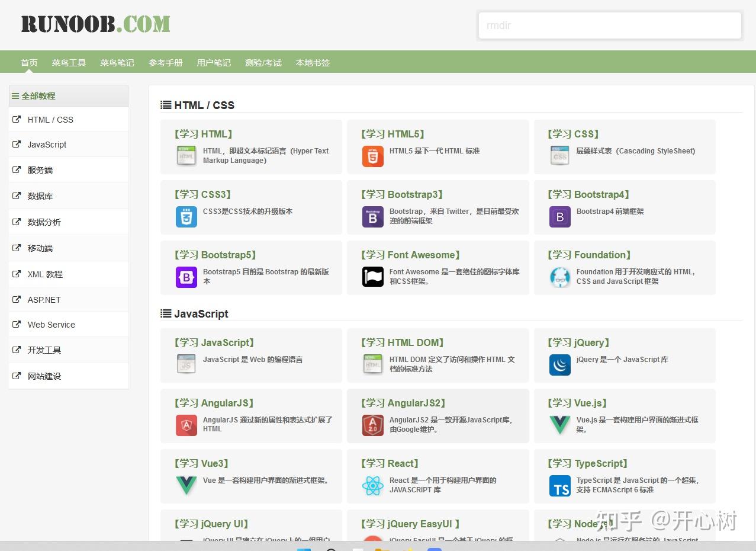This screenshot has width=756, height=551.
Task: Open the 【学习 jQuery EasyUI】 title link
Action: click(x=410, y=524)
